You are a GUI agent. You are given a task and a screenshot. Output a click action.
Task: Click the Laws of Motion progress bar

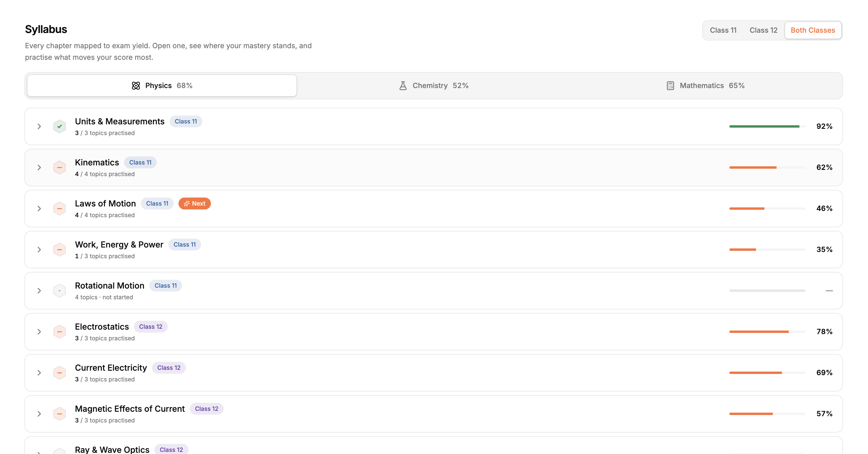coord(767,209)
